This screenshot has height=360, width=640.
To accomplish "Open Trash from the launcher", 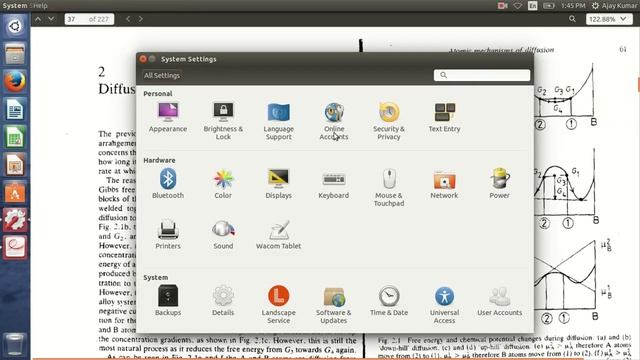I will click(15, 345).
